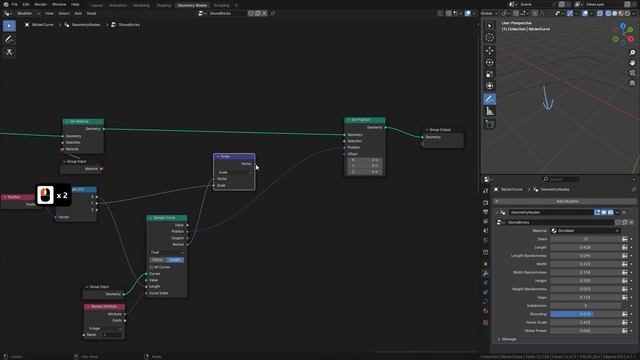
Task: Open the Modifiers wrench tab in Properties
Action: pos(485,273)
